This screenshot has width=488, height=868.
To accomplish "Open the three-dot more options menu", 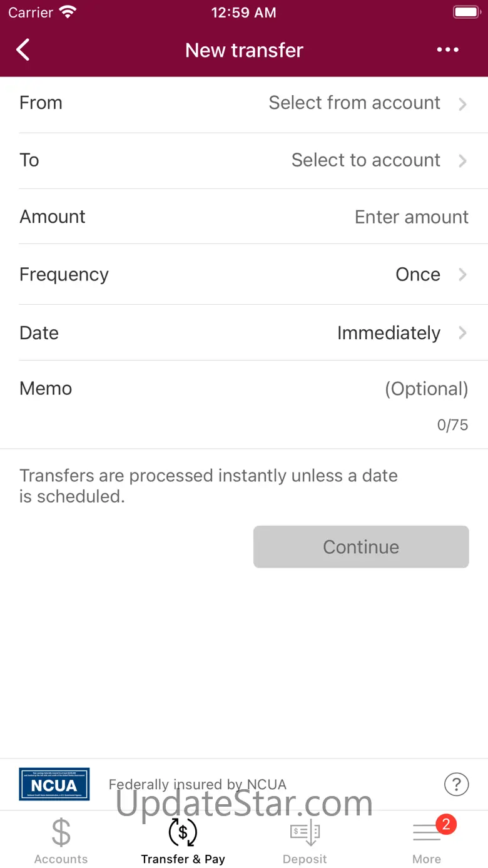I will [447, 50].
